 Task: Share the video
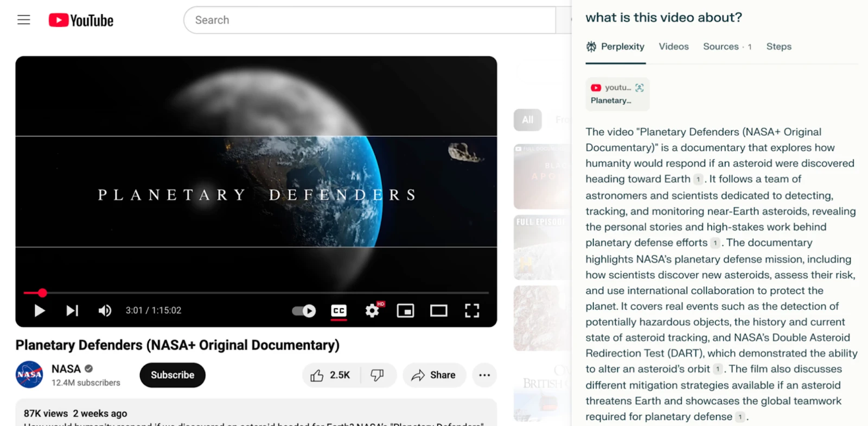point(434,375)
